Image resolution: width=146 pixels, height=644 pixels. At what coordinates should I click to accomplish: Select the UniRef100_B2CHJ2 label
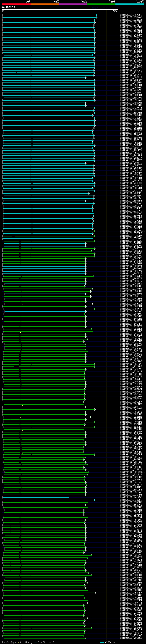[131, 70]
